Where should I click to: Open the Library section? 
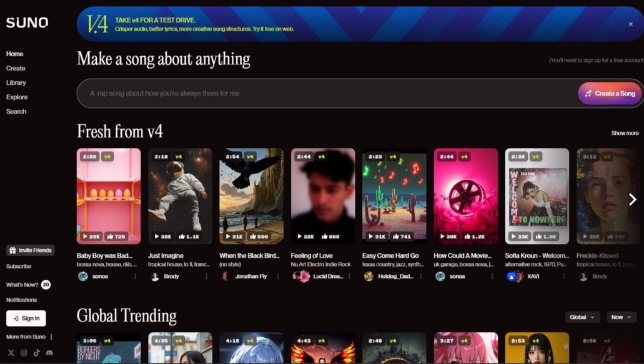click(x=16, y=82)
